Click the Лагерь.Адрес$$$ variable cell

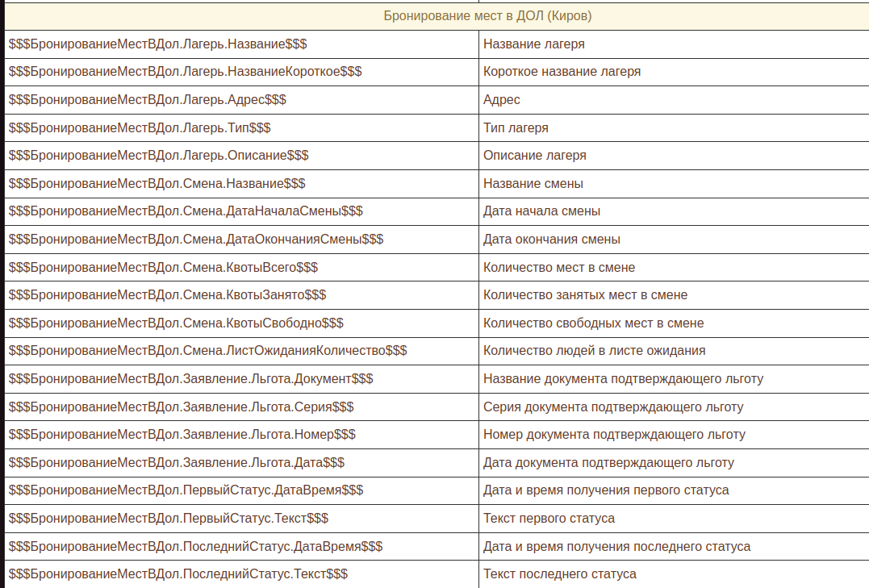point(148,100)
